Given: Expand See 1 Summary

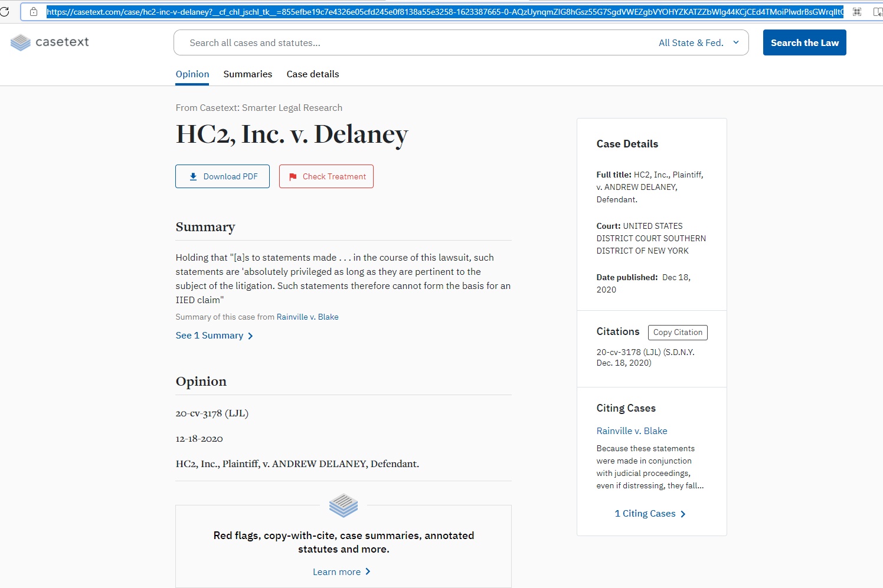Looking at the screenshot, I should (214, 336).
